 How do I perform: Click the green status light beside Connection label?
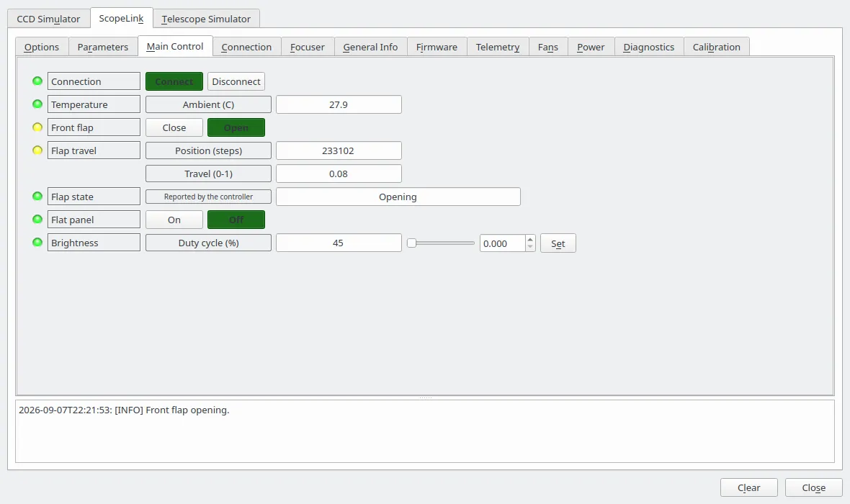point(37,81)
